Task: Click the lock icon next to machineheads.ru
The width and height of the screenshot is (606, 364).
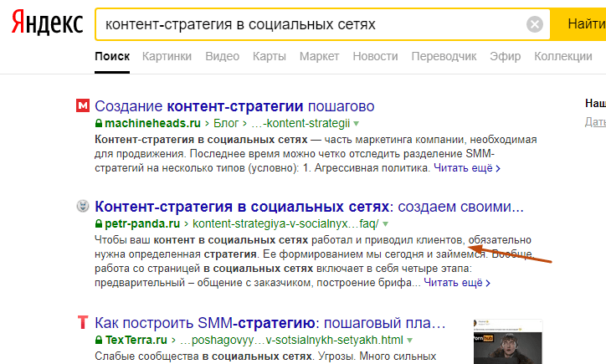Action: (99, 123)
